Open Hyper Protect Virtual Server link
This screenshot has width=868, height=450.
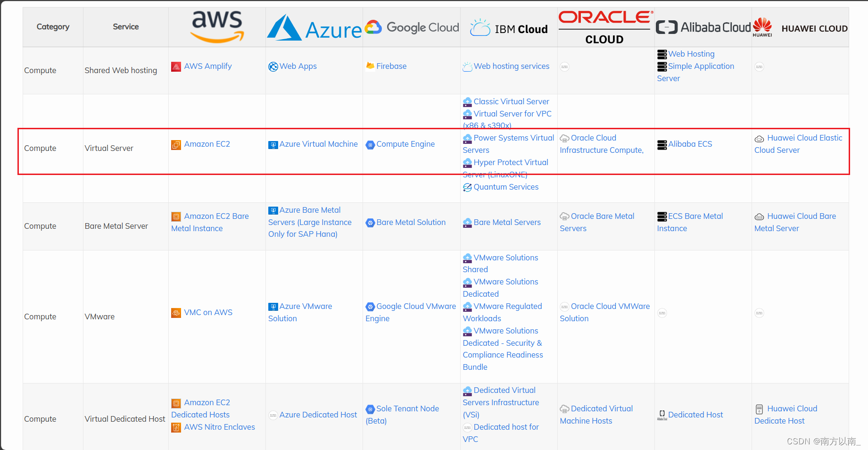(x=505, y=168)
